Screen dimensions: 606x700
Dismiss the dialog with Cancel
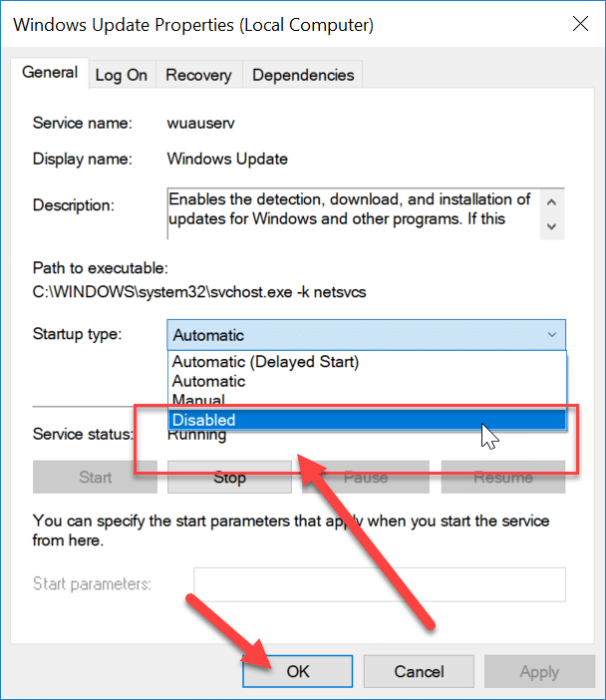418,672
